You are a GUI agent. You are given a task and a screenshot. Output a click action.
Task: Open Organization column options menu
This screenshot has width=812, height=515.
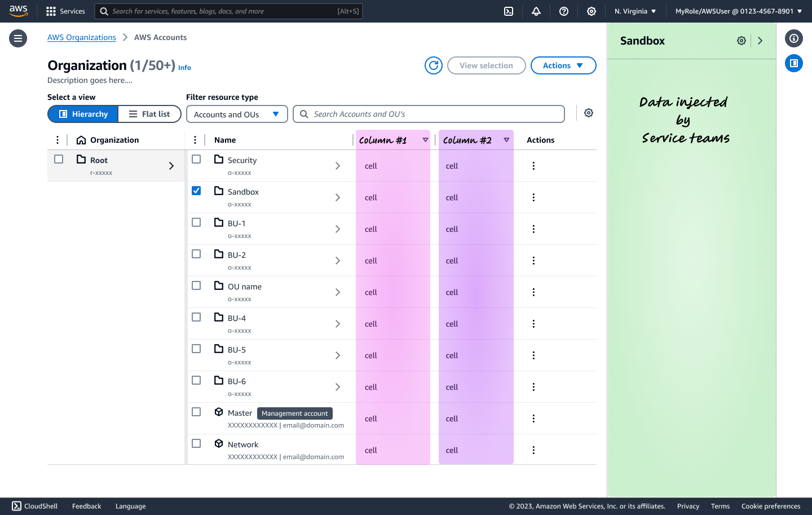coord(58,140)
